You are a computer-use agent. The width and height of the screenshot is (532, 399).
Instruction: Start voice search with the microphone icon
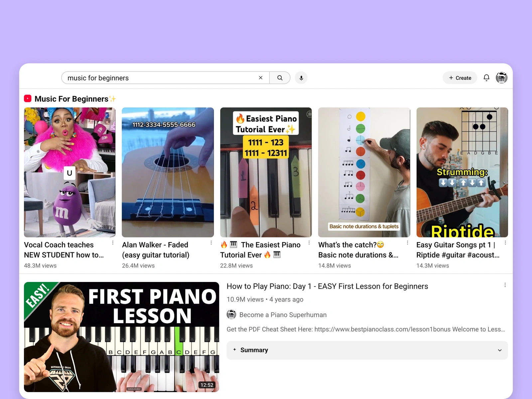(301, 78)
